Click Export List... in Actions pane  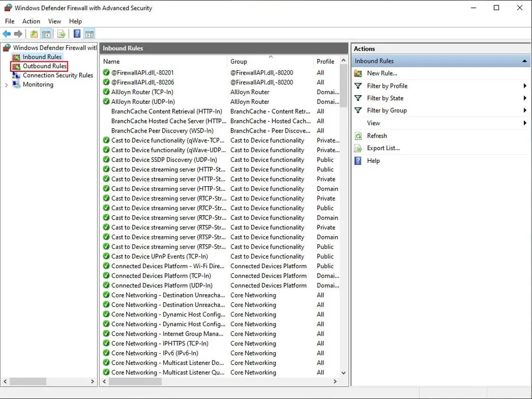(x=384, y=148)
